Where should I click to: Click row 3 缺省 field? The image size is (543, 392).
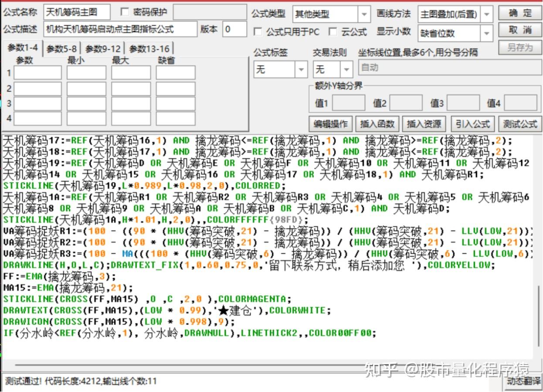pos(176,104)
